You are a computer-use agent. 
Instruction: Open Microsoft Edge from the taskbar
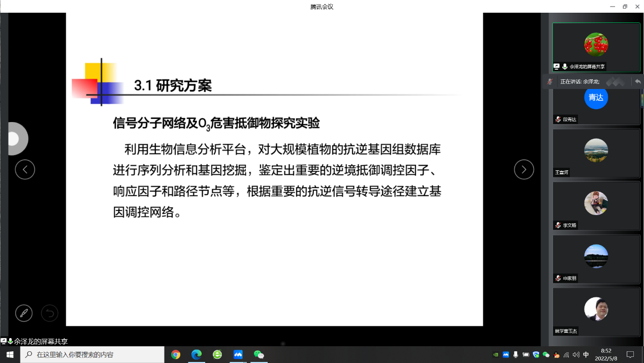pyautogui.click(x=197, y=355)
